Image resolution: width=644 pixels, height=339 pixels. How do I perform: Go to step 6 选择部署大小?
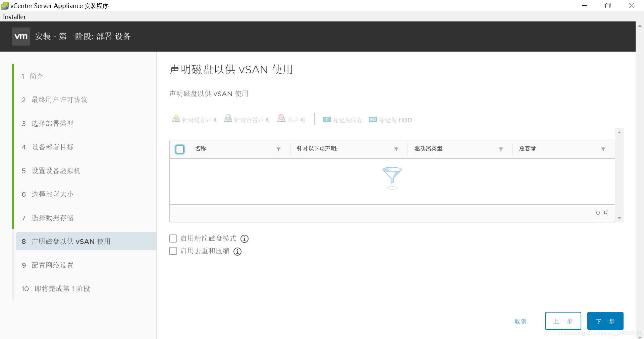tap(47, 194)
